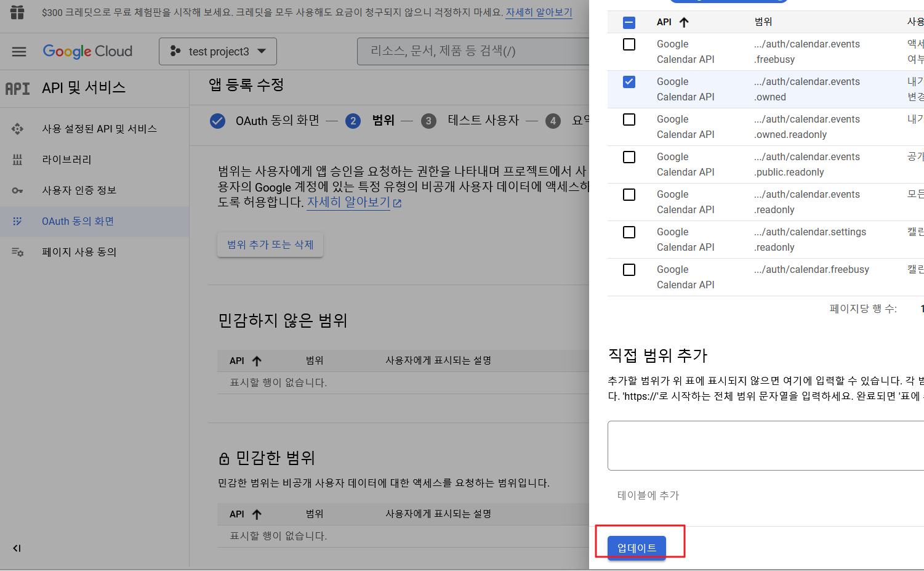Open the test project3 project dropdown
The height and width of the screenshot is (571, 924).
click(218, 51)
